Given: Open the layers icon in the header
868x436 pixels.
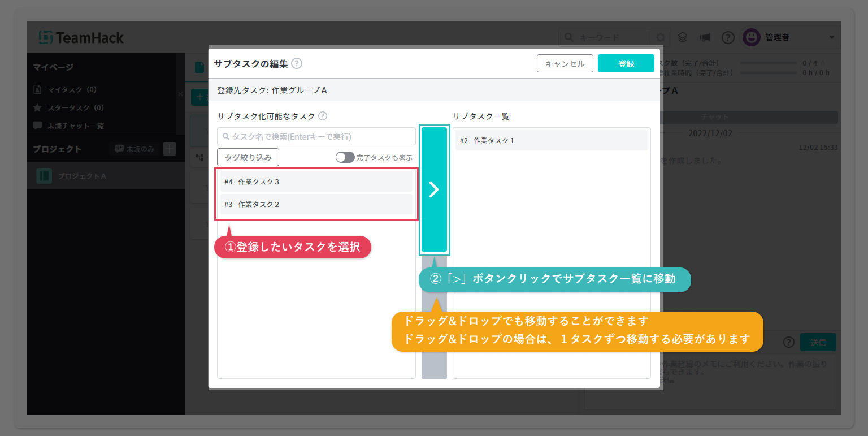Looking at the screenshot, I should pyautogui.click(x=683, y=38).
